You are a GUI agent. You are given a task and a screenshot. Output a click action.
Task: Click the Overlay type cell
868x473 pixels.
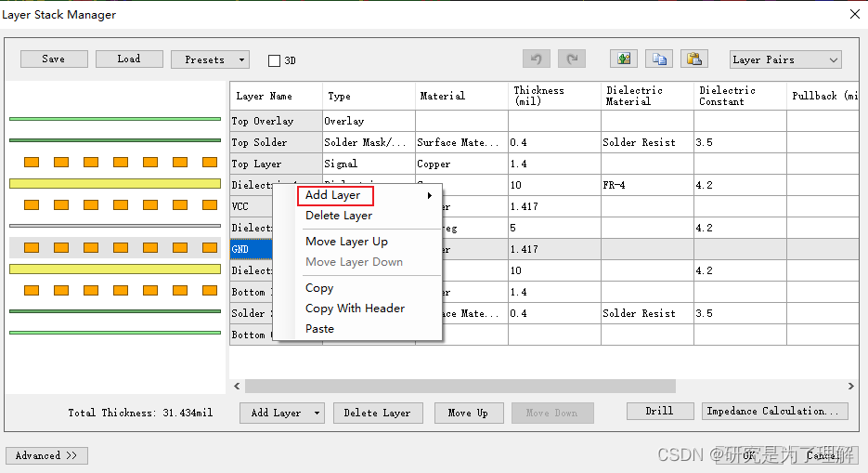pyautogui.click(x=369, y=121)
